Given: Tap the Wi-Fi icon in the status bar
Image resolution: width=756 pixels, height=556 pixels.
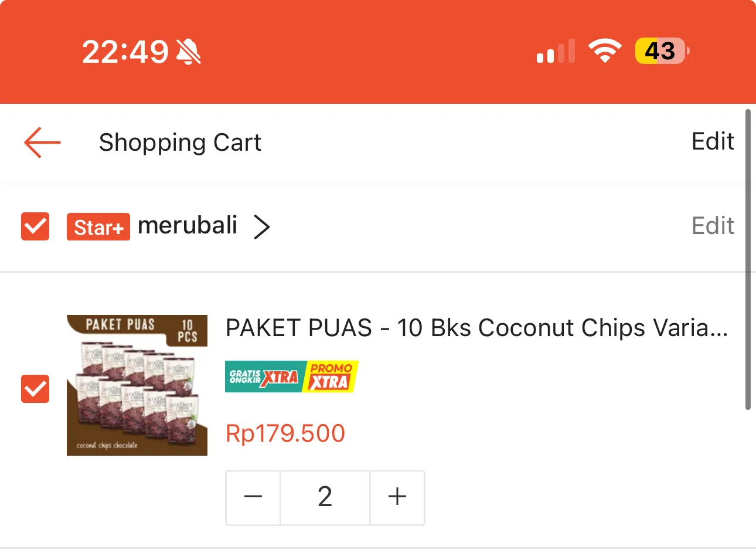Looking at the screenshot, I should 605,50.
